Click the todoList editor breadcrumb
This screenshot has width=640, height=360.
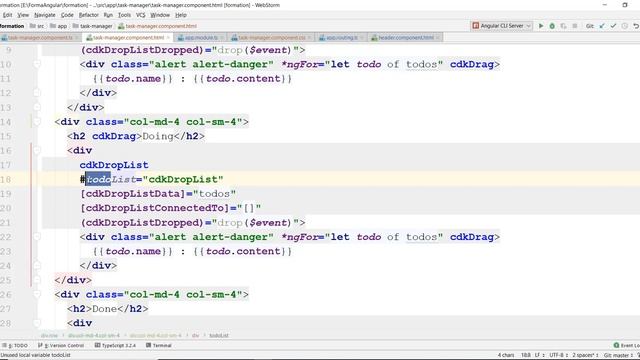pyautogui.click(x=219, y=336)
